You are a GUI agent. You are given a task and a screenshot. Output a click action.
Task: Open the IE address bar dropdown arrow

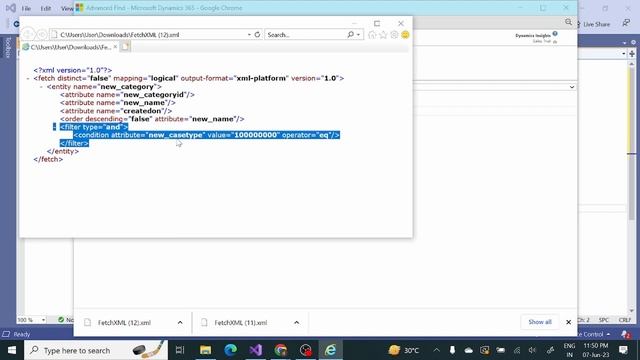pyautogui.click(x=249, y=35)
